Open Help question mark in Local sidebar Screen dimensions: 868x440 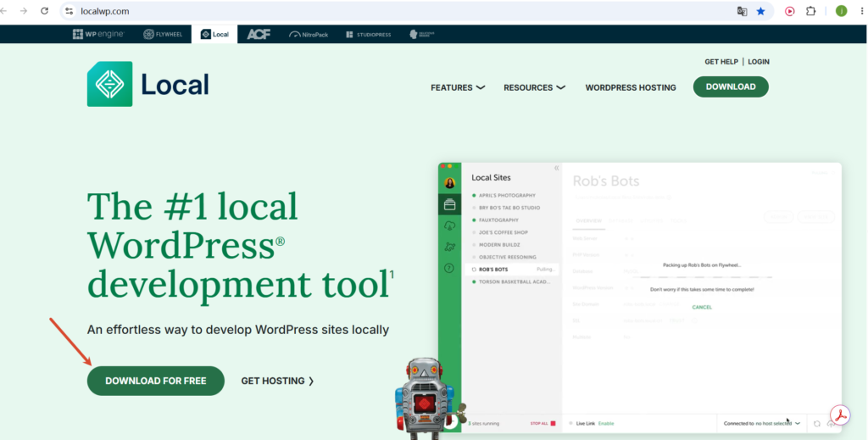449,268
